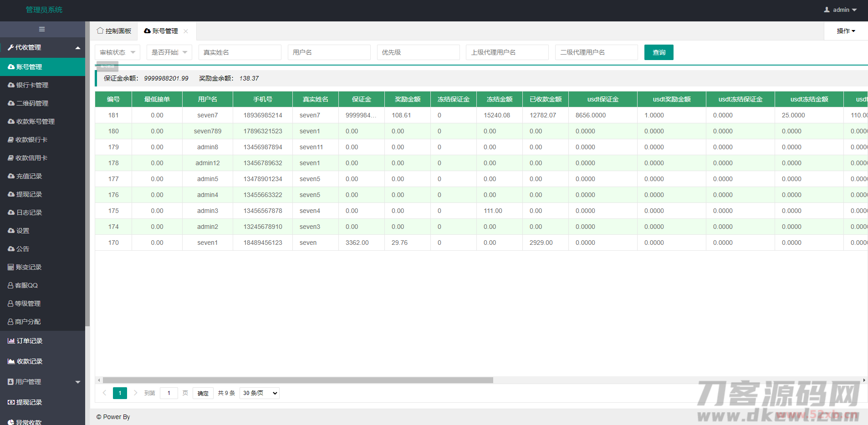Click the 确定 page jump button
The width and height of the screenshot is (868, 425).
[203, 393]
